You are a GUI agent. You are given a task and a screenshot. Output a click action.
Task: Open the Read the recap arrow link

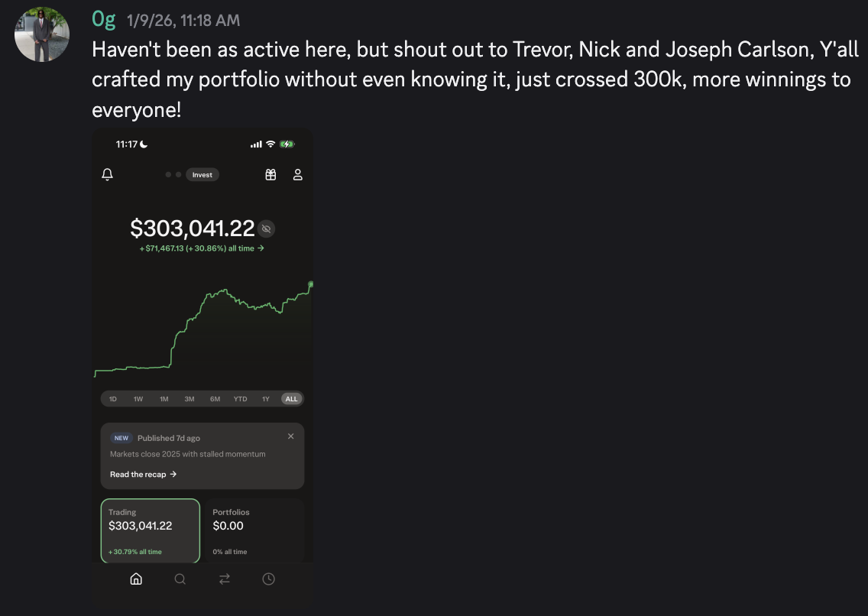tap(144, 475)
